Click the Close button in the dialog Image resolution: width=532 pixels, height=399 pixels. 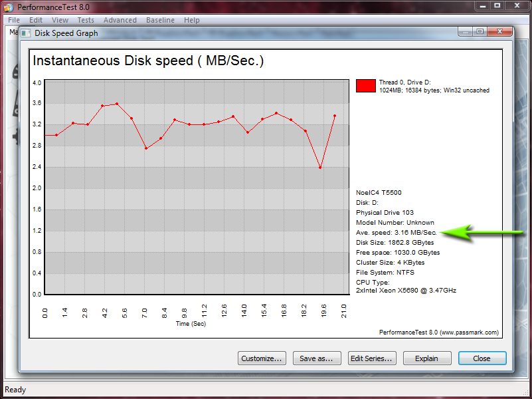(482, 358)
